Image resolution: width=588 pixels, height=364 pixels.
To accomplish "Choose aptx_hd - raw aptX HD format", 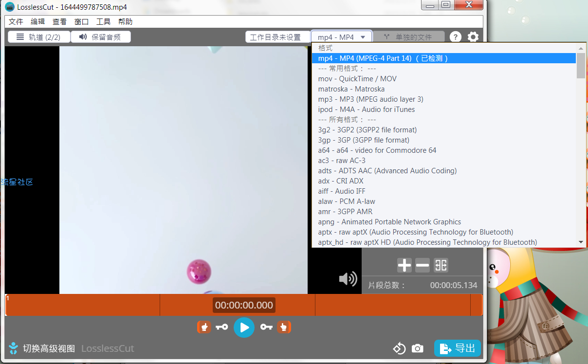I will (x=444, y=242).
